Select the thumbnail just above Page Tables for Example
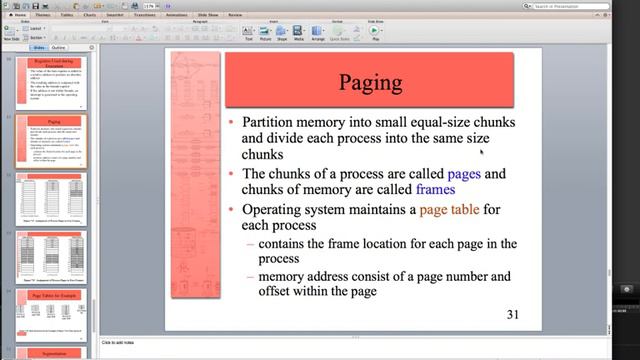This screenshot has height=360, width=640. 51,257
